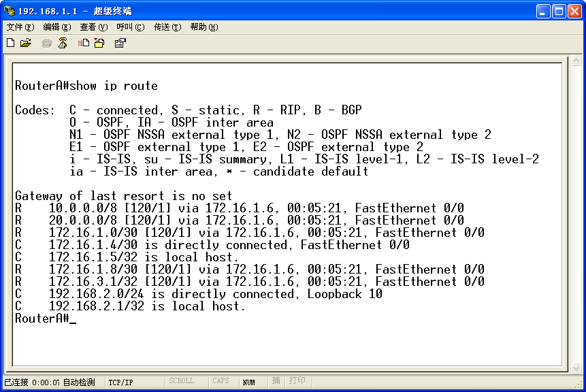Click the 打印 print status indicator
The width and height of the screenshot is (586, 392).
click(x=297, y=380)
